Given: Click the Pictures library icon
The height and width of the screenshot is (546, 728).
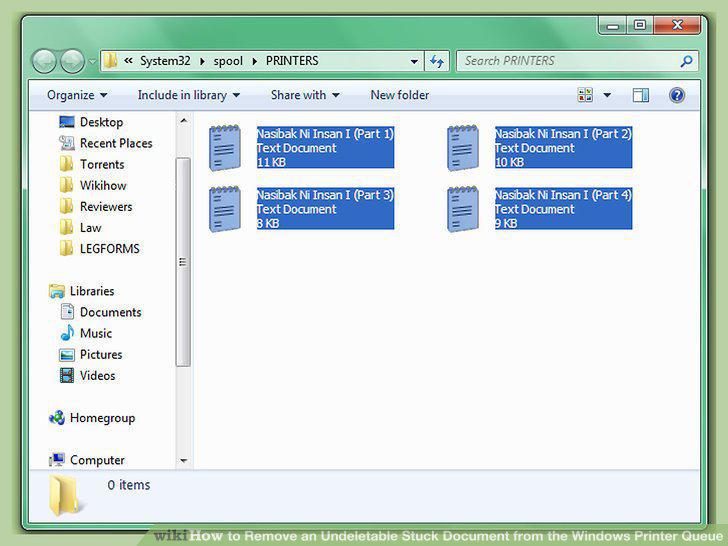Looking at the screenshot, I should click(67, 355).
